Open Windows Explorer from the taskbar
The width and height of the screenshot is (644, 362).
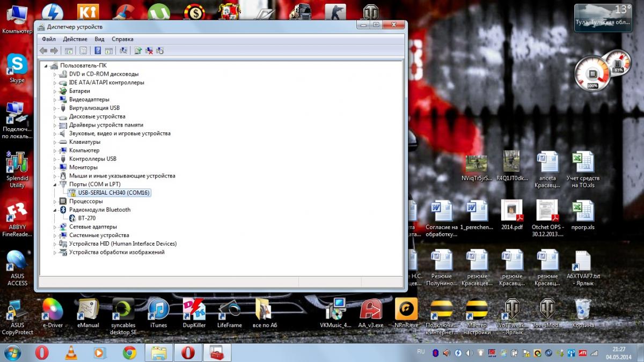(159, 352)
